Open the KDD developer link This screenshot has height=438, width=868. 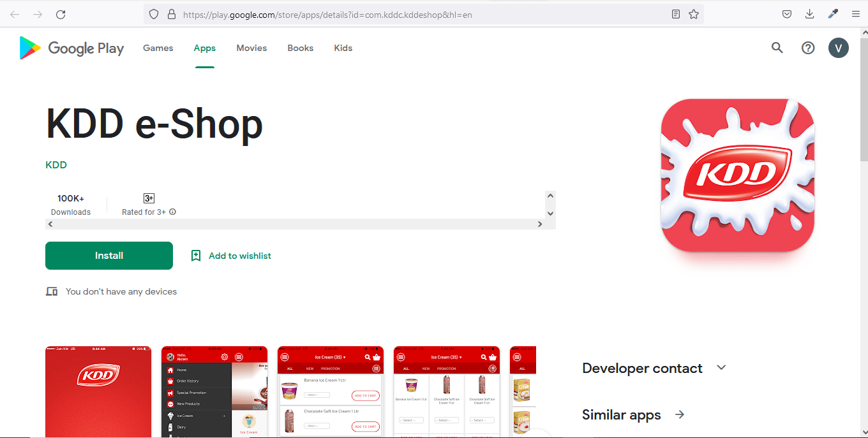56,165
